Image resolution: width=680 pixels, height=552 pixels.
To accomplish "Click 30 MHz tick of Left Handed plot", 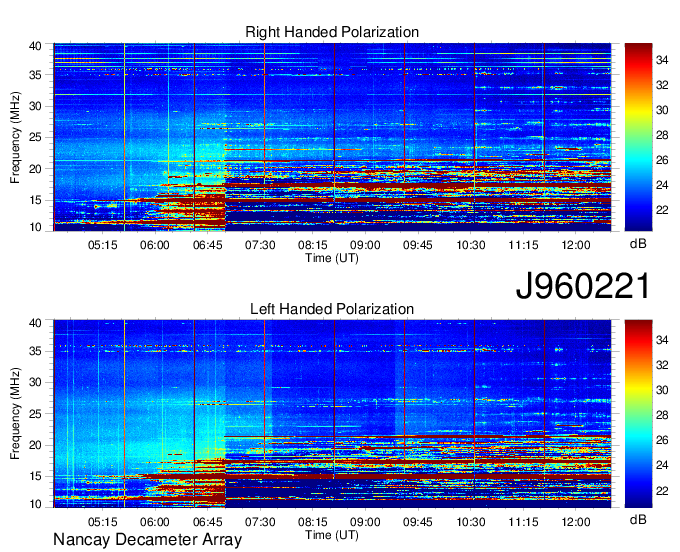I will pos(35,382).
